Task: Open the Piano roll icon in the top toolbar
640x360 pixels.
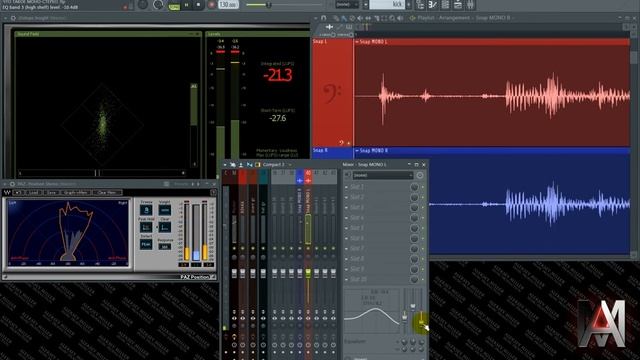Action: [x=433, y=4]
